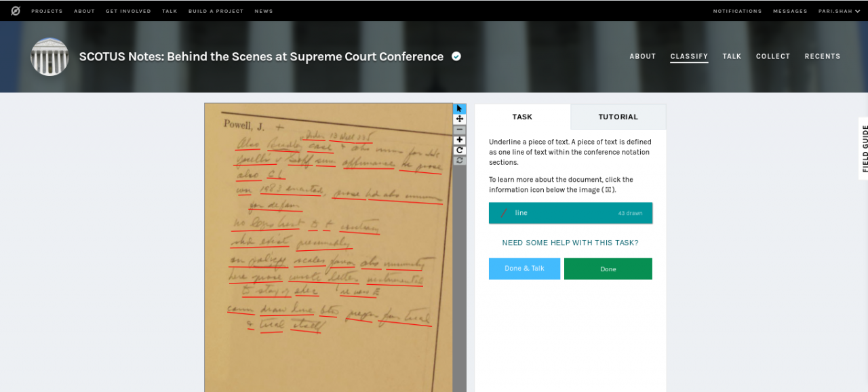Viewport: 868px width, 392px height.
Task: Click the verified project checkmark badge
Action: [x=456, y=56]
